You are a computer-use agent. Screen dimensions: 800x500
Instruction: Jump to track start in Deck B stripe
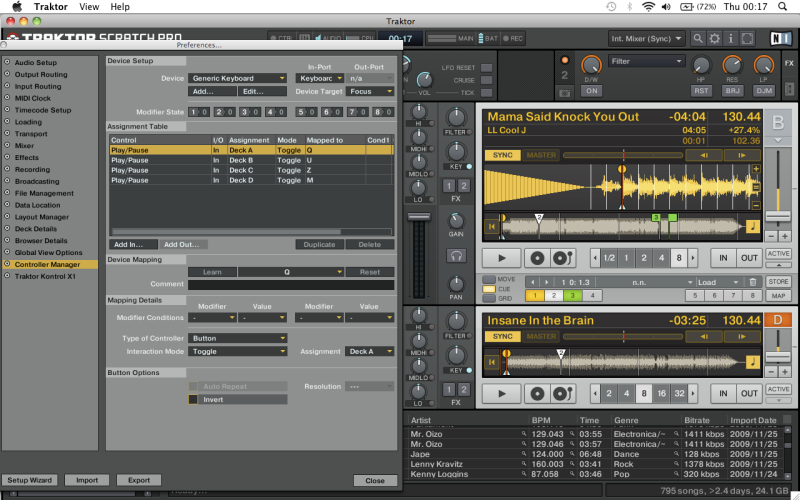491,227
